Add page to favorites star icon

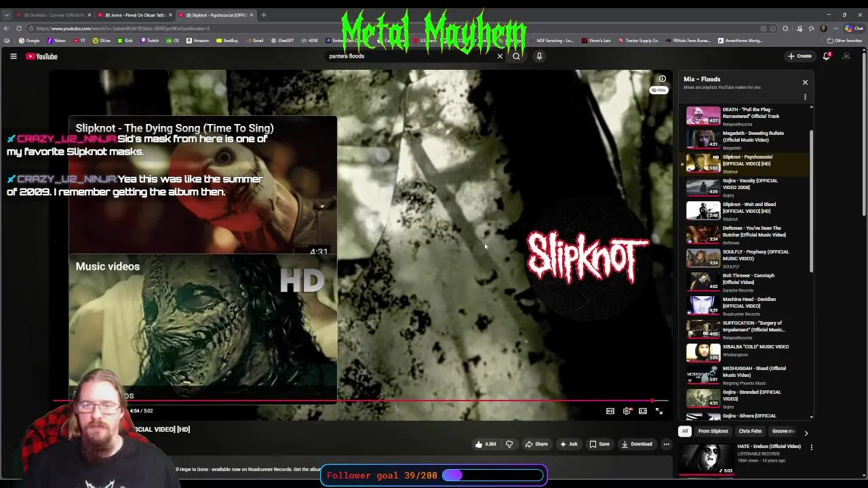[774, 28]
